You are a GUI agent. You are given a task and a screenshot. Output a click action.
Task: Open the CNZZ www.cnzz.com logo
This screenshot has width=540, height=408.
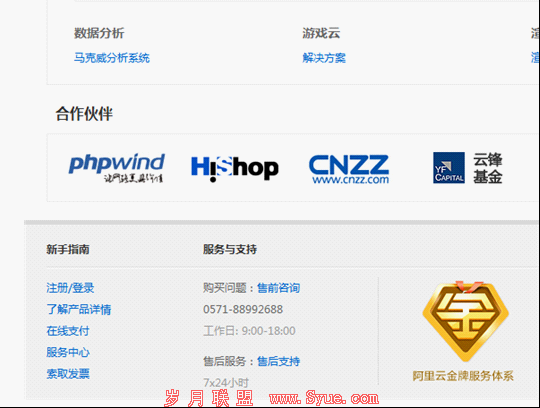pyautogui.click(x=349, y=169)
